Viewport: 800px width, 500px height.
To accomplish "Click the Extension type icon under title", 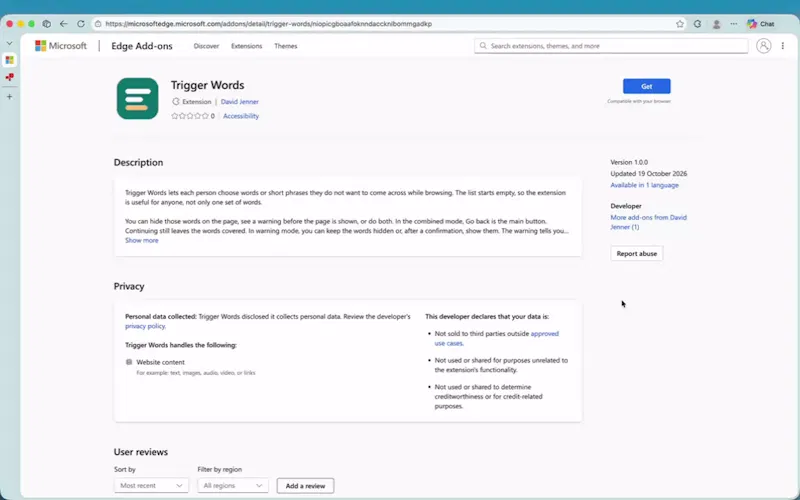I will (176, 102).
